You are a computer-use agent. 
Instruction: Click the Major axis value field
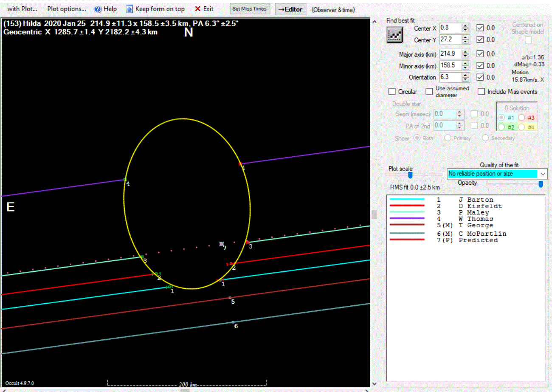[x=451, y=54]
